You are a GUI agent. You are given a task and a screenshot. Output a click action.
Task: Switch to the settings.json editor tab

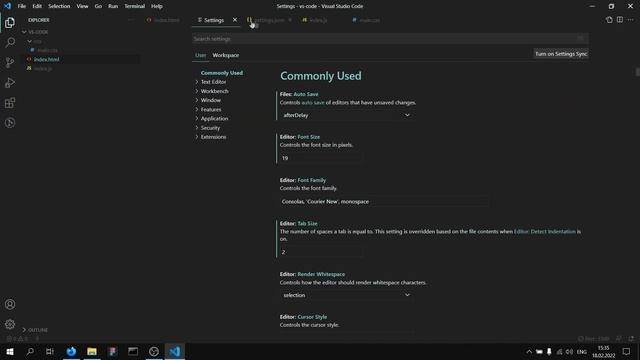click(x=269, y=20)
